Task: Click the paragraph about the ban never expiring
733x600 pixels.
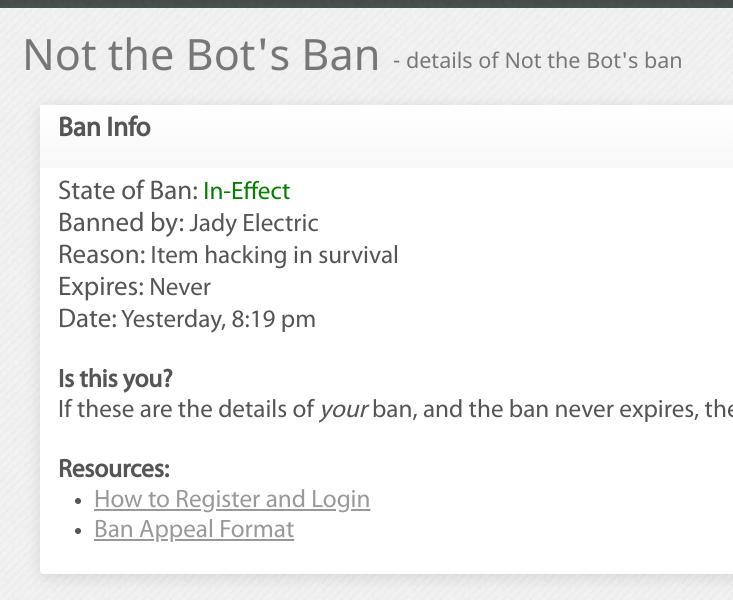Action: 395,410
